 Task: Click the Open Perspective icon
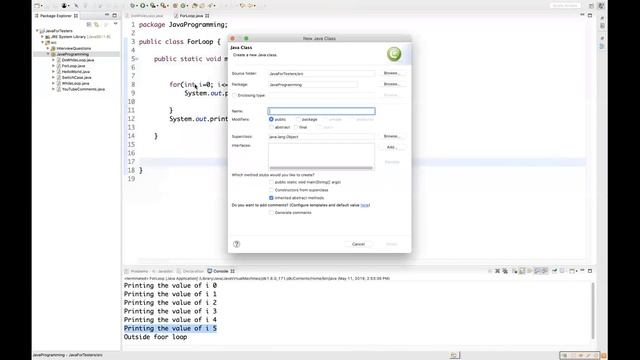(x=591, y=6)
